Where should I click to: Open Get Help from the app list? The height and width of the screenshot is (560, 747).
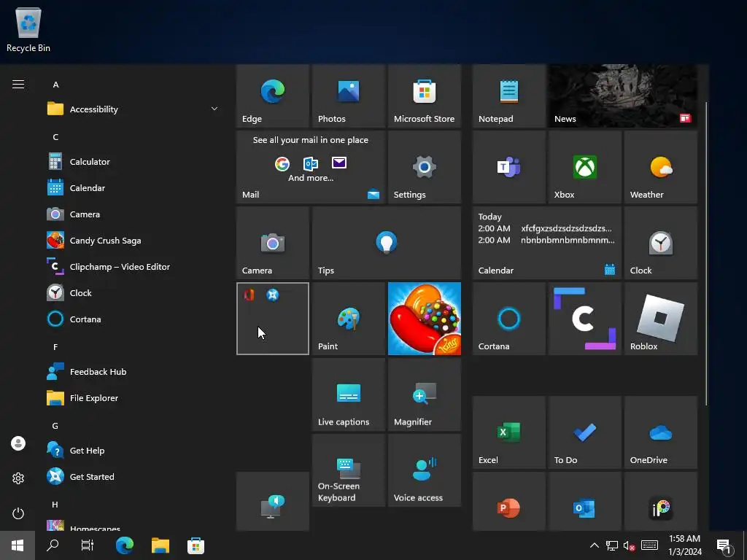(x=133, y=451)
